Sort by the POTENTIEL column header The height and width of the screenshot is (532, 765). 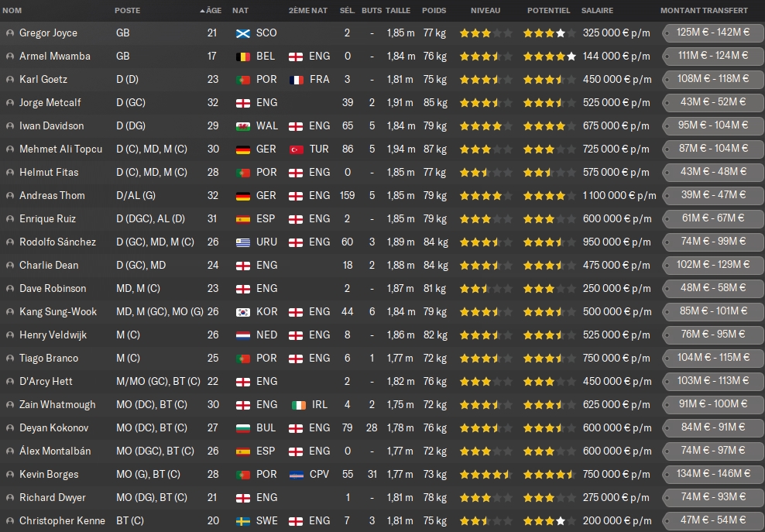(548, 10)
